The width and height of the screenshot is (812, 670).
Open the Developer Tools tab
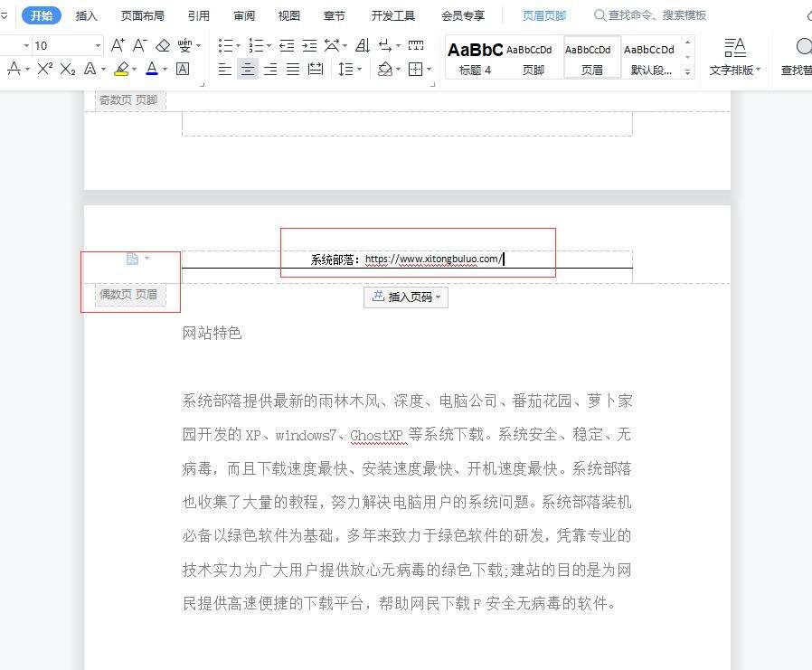pos(393,16)
